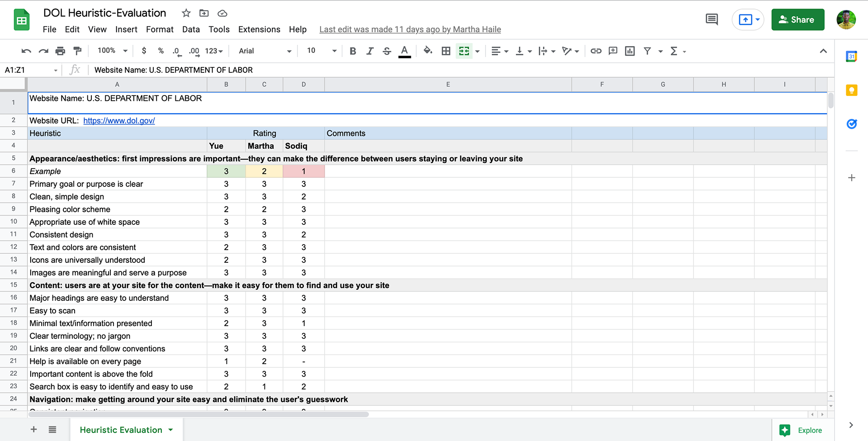Format as percent
Viewport: 868px width, 441px height.
click(x=160, y=51)
